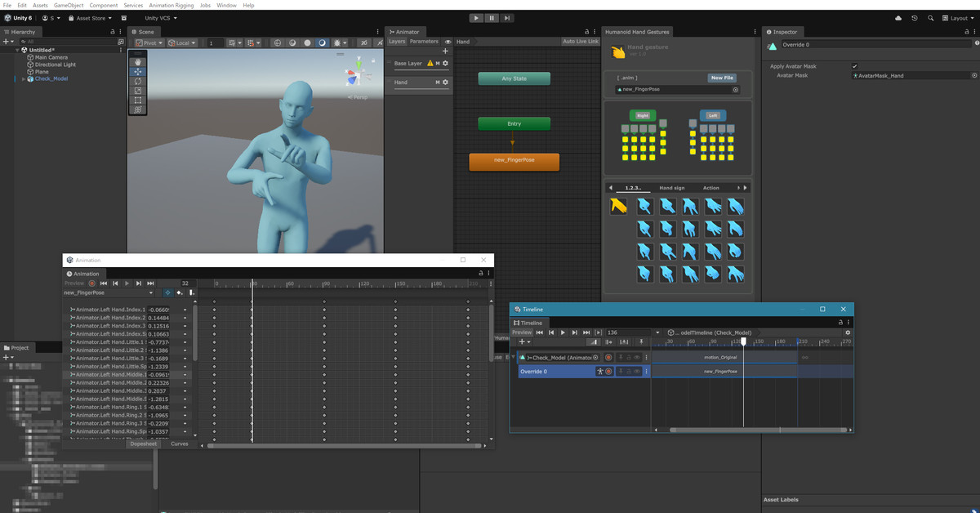Expand the Check_Model hierarchy item
This screenshot has width=980, height=513.
tap(24, 79)
